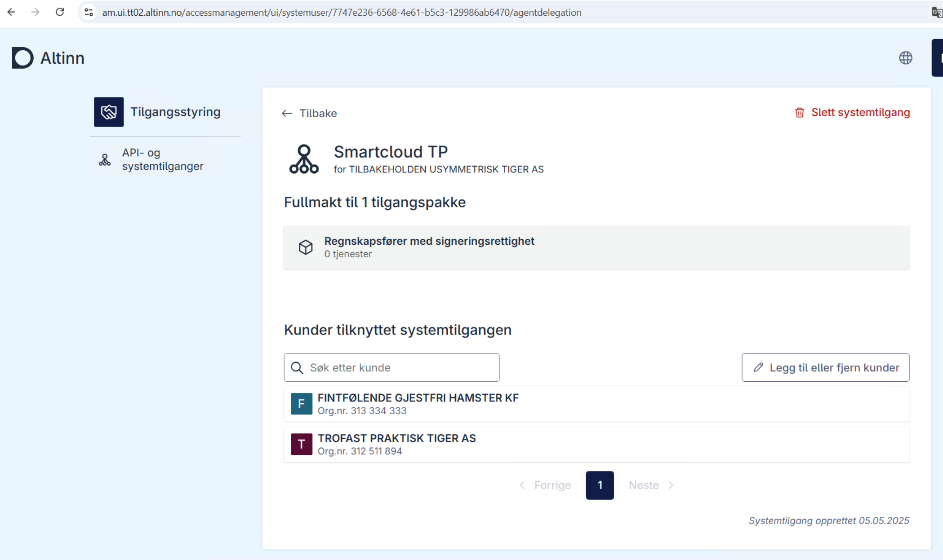Screen dimensions: 943x560
Task: Select page 1 in pagination
Action: [x=600, y=485]
